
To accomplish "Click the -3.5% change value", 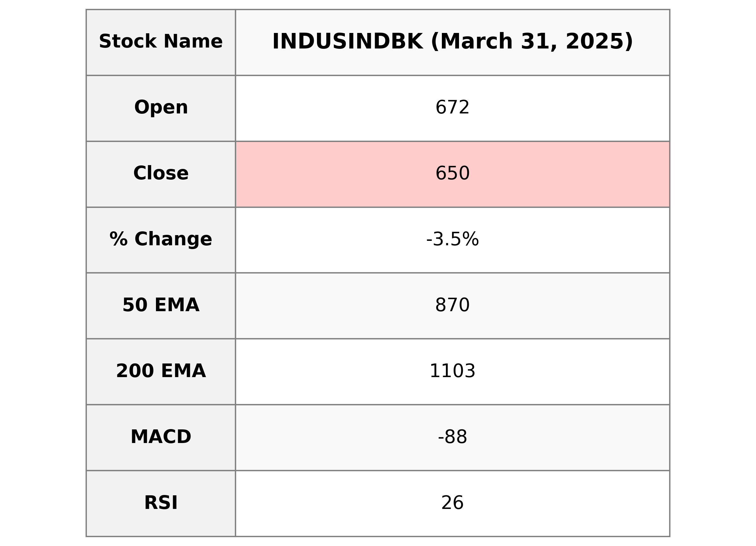I will (x=452, y=239).
